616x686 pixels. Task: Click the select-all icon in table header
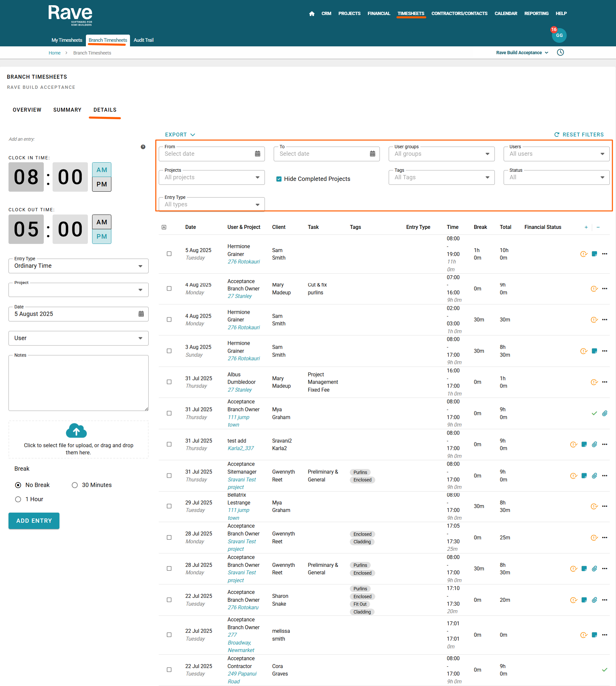pos(164,227)
